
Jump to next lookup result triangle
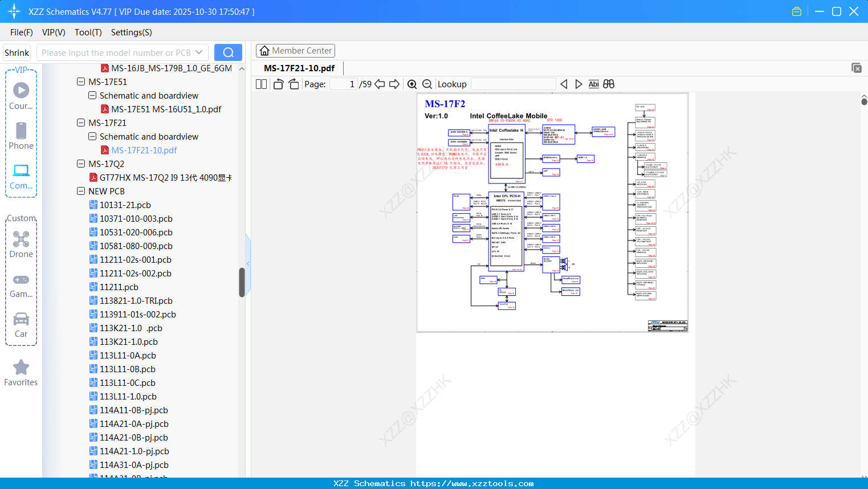(578, 84)
